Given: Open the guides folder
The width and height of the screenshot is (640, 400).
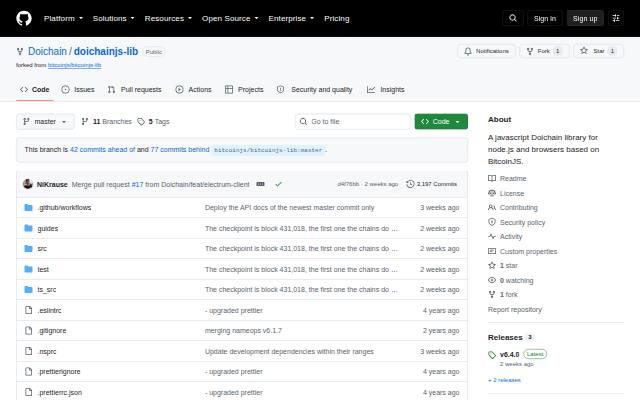Looking at the screenshot, I should tap(48, 229).
